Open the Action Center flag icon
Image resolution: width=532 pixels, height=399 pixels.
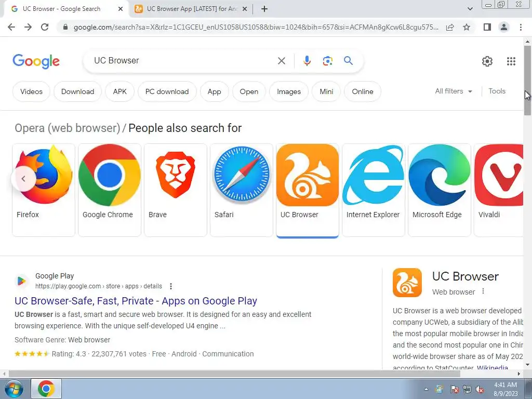point(454,389)
